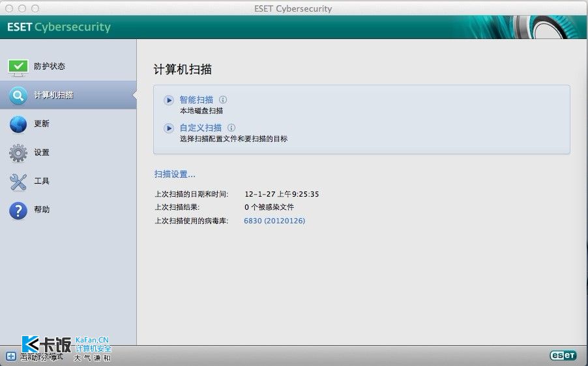Click the 选择扫描配置文件和要扫描的目标 description
588x366 pixels.
click(233, 139)
